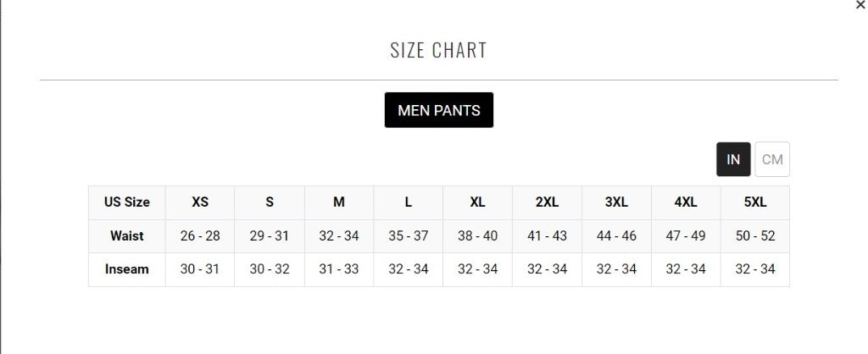Viewport: 868px width, 354px height.
Task: Click the SIZE CHART heading
Action: (x=438, y=50)
